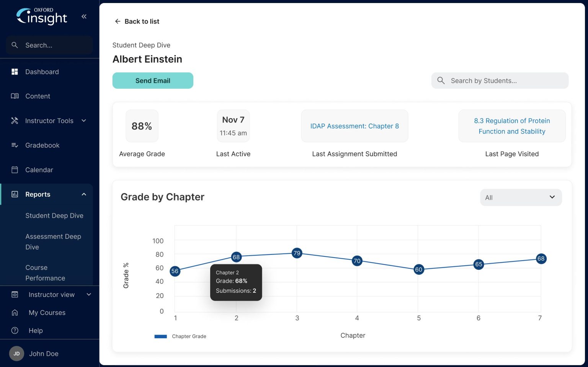Viewport: 588px width, 367px height.
Task: Select the Assessment Deep Dive report
Action: pyautogui.click(x=53, y=241)
